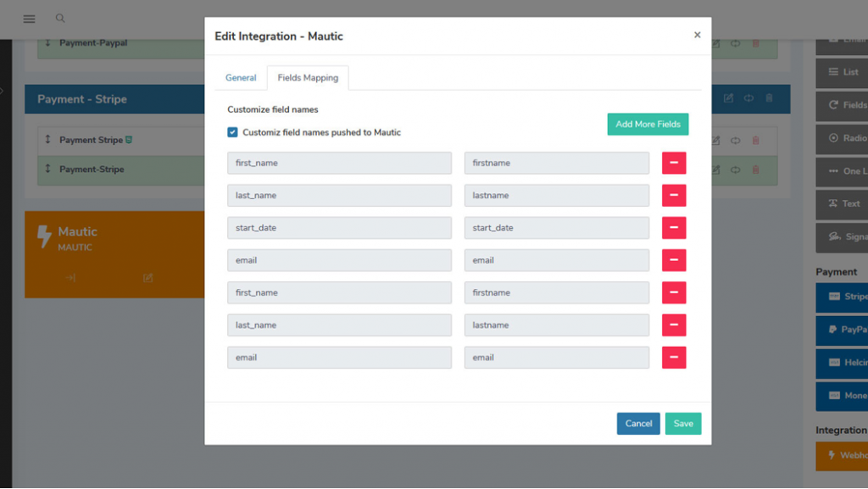Focus the firstname Mautic field input
Image resolution: width=868 pixels, height=489 pixels.
click(x=556, y=164)
